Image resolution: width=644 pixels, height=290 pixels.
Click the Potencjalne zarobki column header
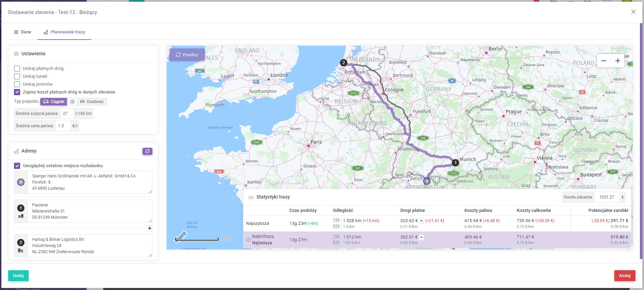[x=608, y=211]
